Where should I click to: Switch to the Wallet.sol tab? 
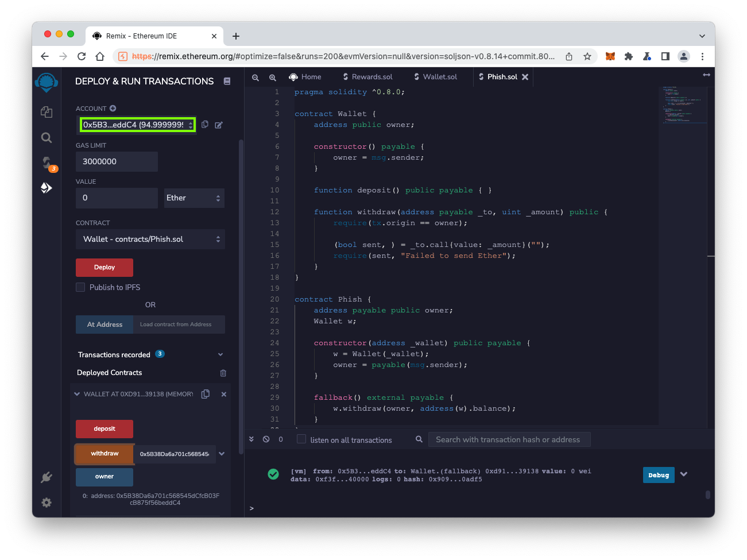[x=436, y=77]
